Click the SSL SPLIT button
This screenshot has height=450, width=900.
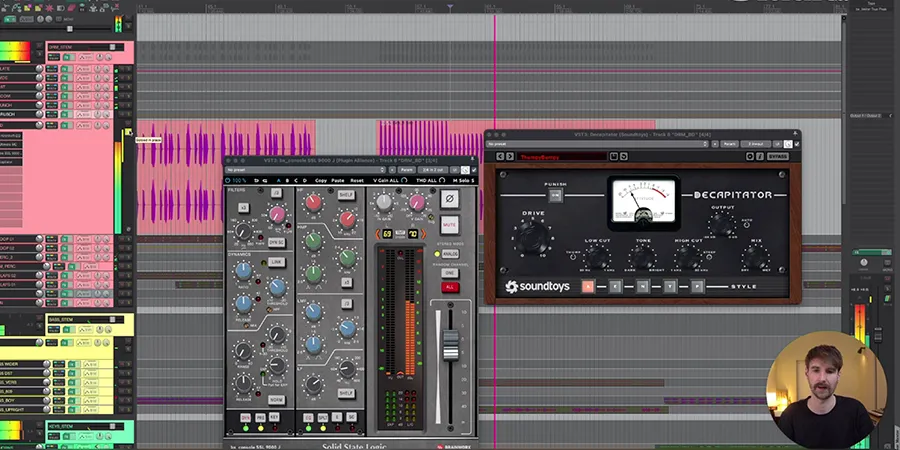[x=323, y=418]
